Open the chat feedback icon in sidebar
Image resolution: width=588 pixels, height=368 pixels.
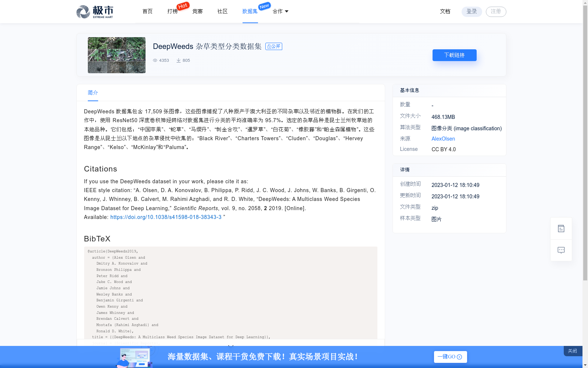(561, 250)
